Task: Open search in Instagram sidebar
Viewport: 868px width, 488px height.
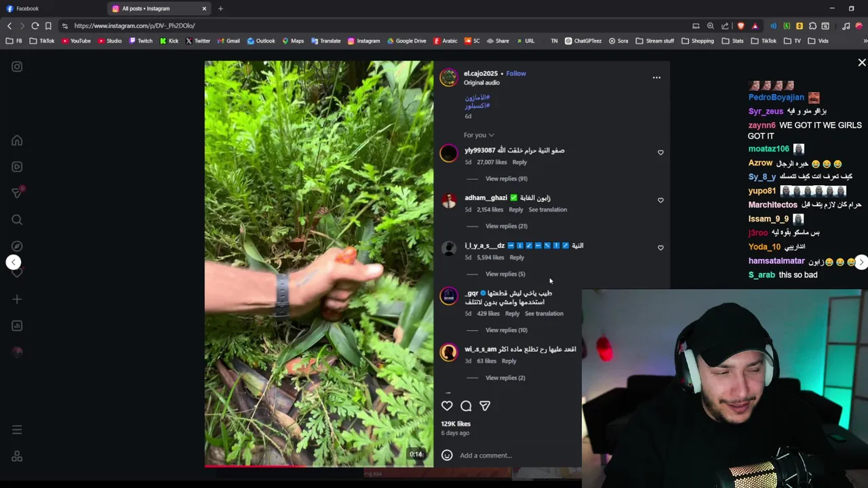Action: [17, 220]
